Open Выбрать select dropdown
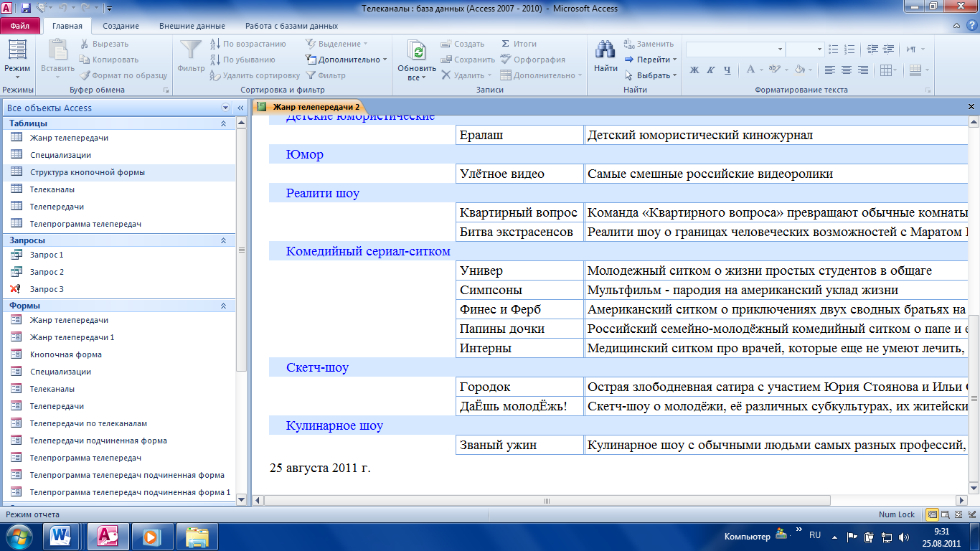This screenshot has width=980, height=551. pyautogui.click(x=651, y=75)
